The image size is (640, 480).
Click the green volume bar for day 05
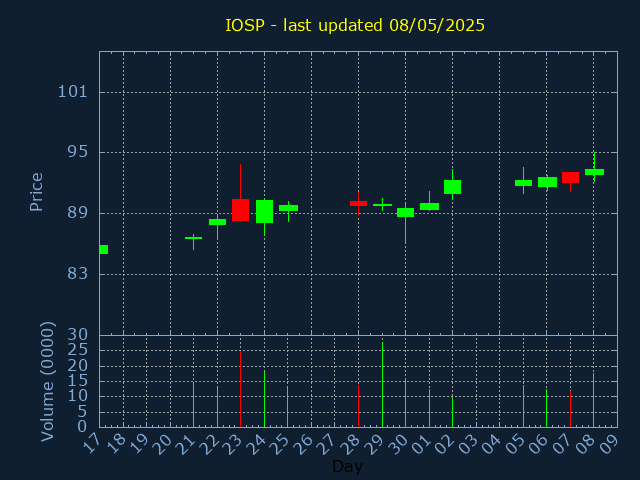523,406
